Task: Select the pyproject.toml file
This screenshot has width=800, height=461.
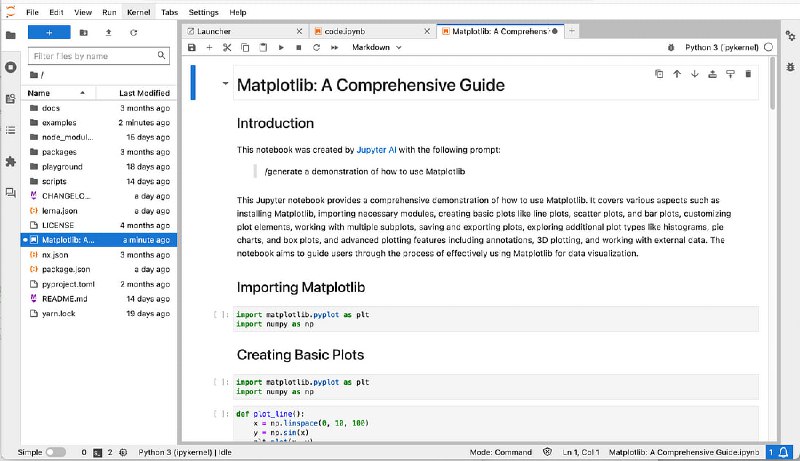Action: (x=98, y=284)
